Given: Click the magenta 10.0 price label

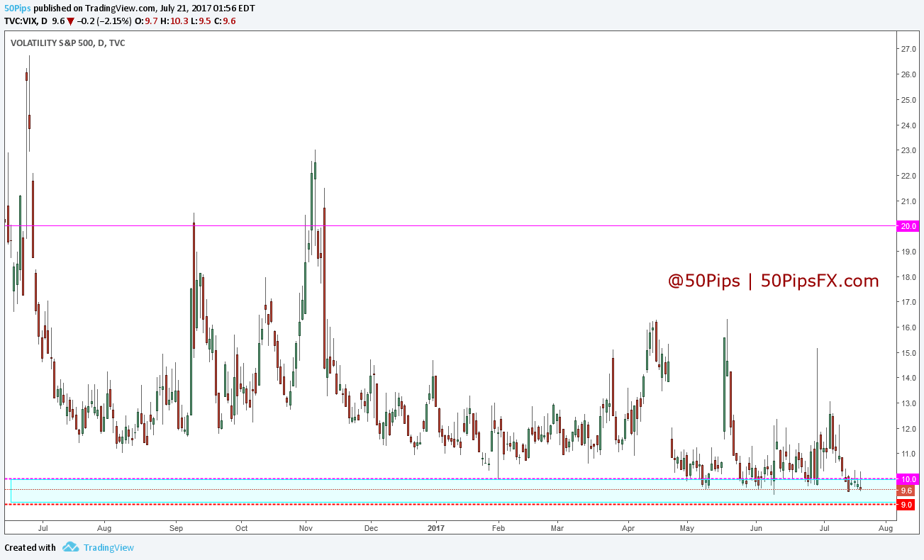Looking at the screenshot, I should tap(908, 478).
